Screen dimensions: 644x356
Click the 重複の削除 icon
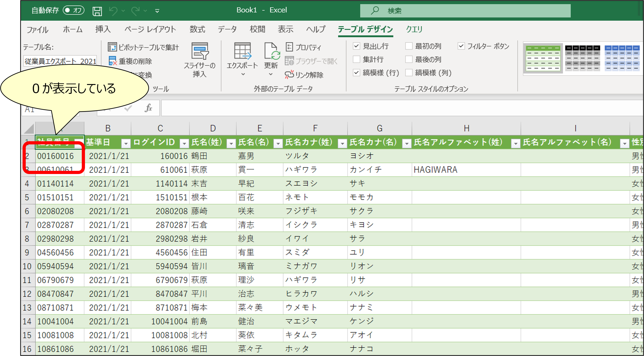pos(113,61)
